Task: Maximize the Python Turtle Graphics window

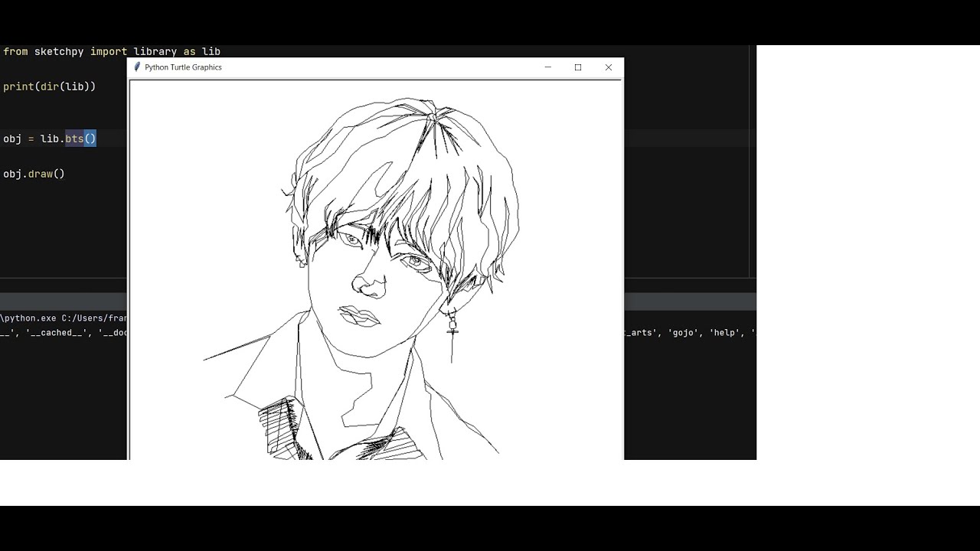Action: [578, 67]
